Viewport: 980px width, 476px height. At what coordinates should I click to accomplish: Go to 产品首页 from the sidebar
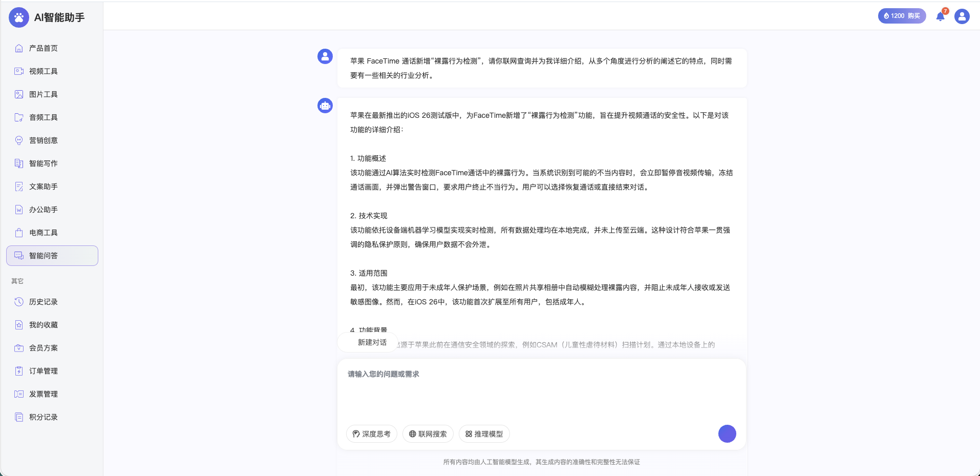pyautogui.click(x=44, y=48)
